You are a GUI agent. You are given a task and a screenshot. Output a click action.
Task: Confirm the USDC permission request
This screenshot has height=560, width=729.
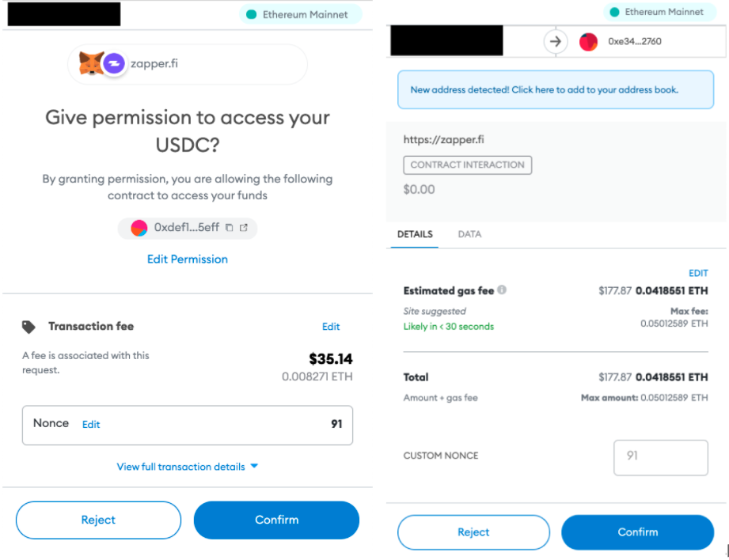[276, 520]
